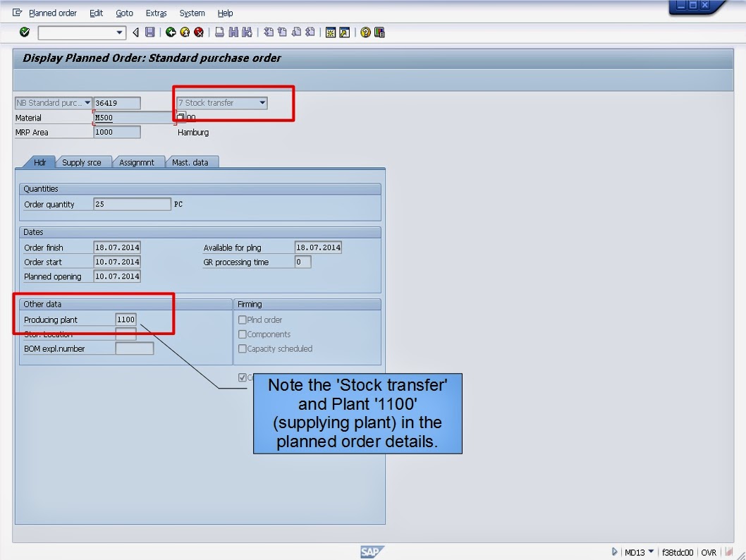Click the red Cancel icon in the toolbar
The height and width of the screenshot is (560, 746).
200,32
